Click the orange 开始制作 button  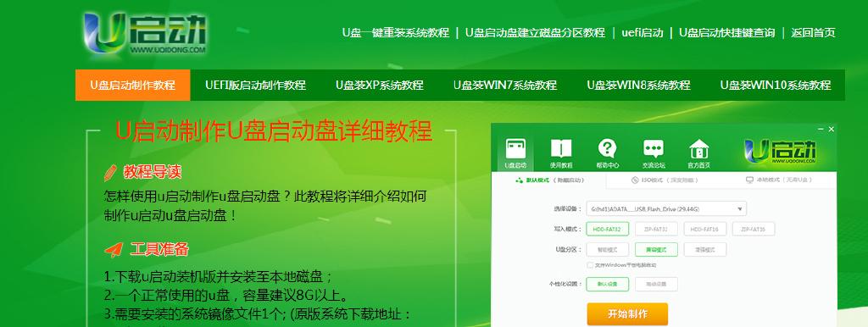click(627, 314)
